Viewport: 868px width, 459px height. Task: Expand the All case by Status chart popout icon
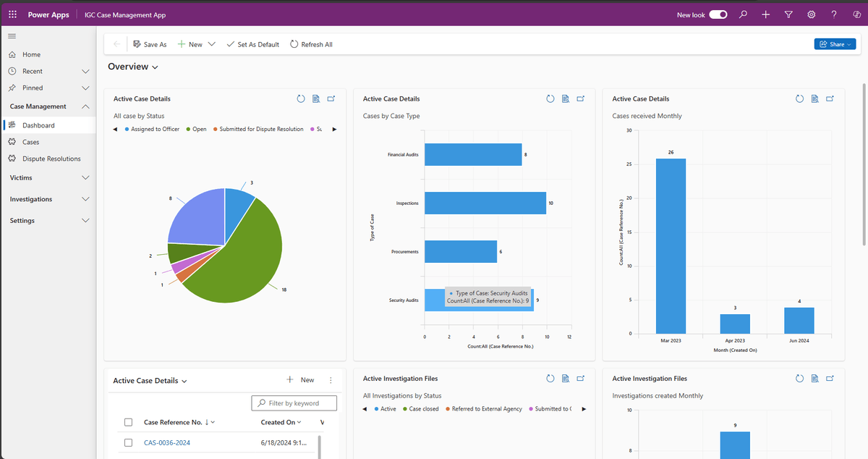[x=331, y=98]
